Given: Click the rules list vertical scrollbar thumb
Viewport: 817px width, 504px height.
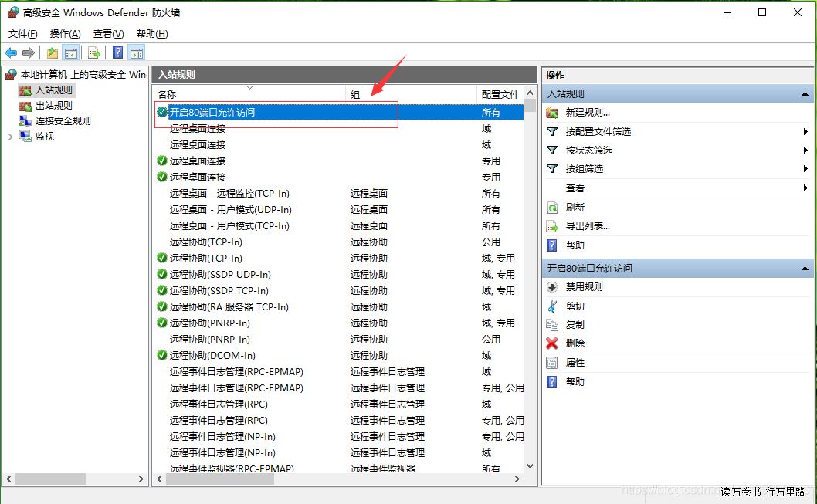Looking at the screenshot, I should (x=530, y=105).
